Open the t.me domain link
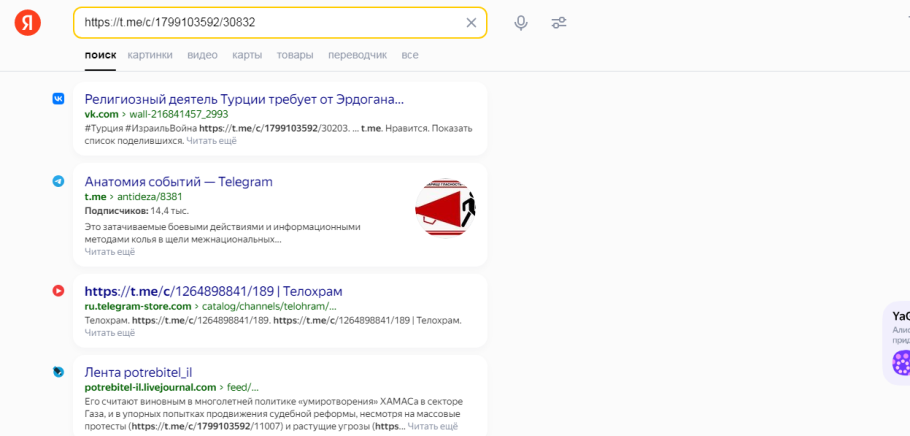 95,196
